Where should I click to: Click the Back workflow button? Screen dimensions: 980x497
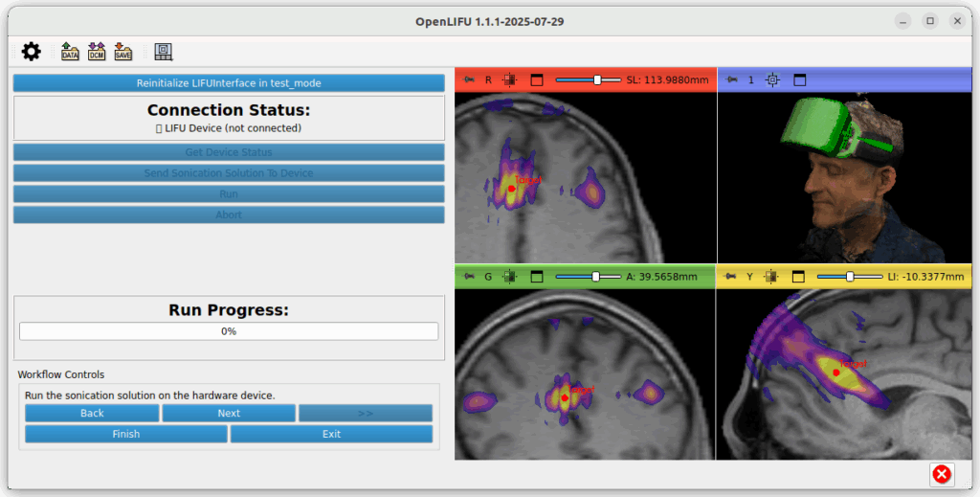click(x=92, y=414)
